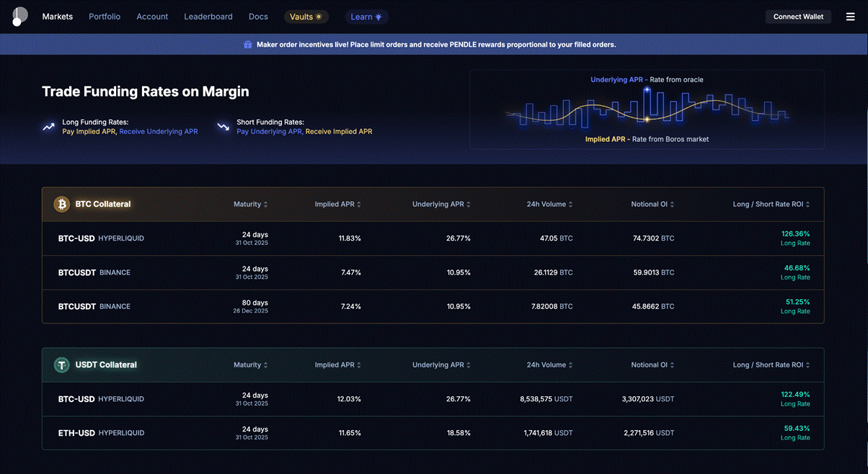Select the BTC-USD Hyperliquid row under USDT Collateral
This screenshot has height=474, width=868.
433,398
